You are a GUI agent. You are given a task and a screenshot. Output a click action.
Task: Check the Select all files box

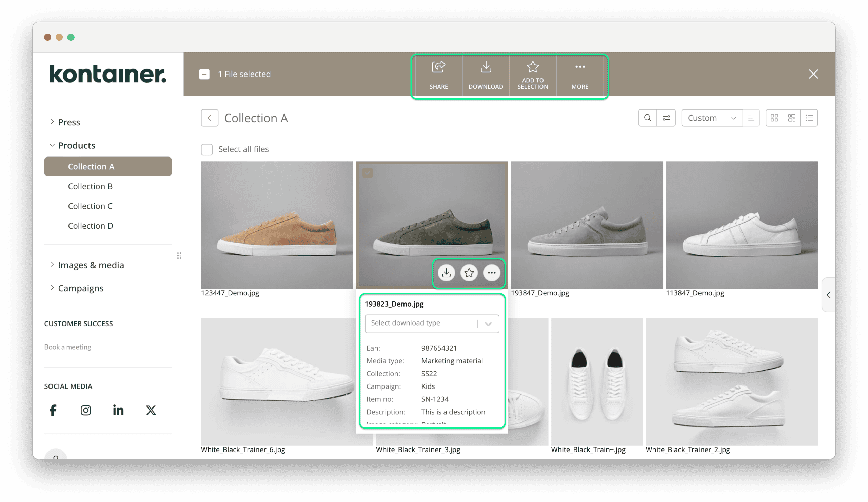coord(207,149)
